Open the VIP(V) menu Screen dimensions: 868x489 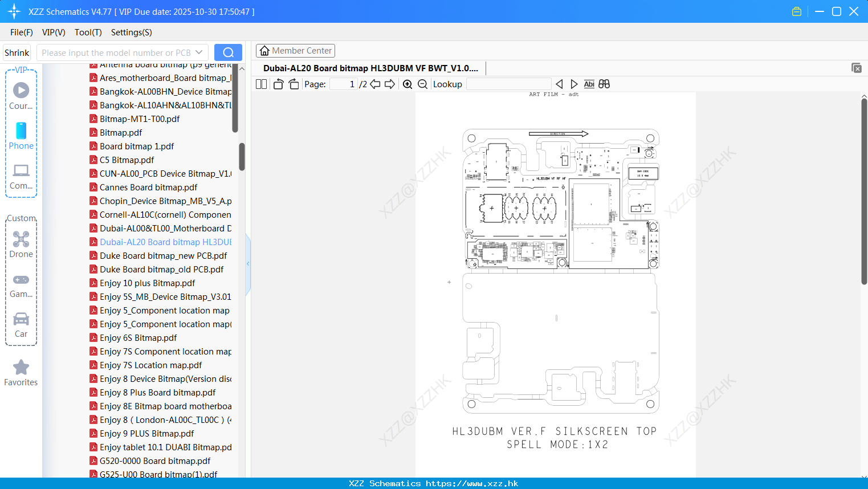point(53,32)
